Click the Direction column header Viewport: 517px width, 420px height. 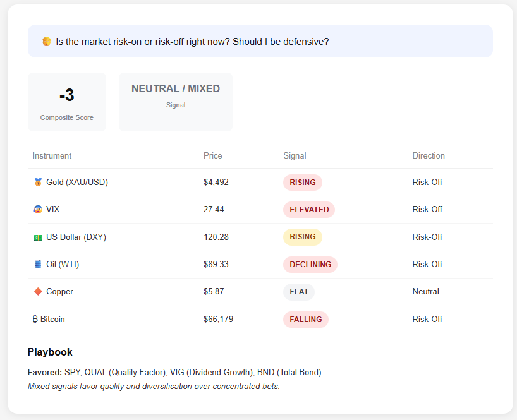coord(429,155)
